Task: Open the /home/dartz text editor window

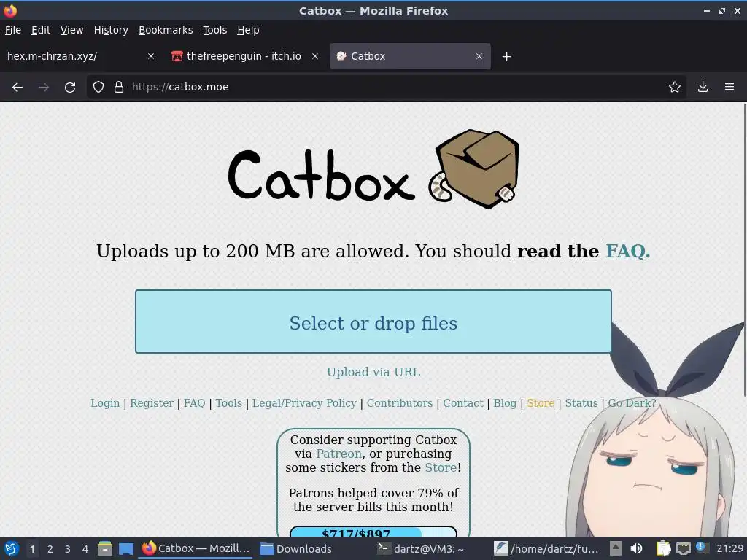Action: pos(546,548)
